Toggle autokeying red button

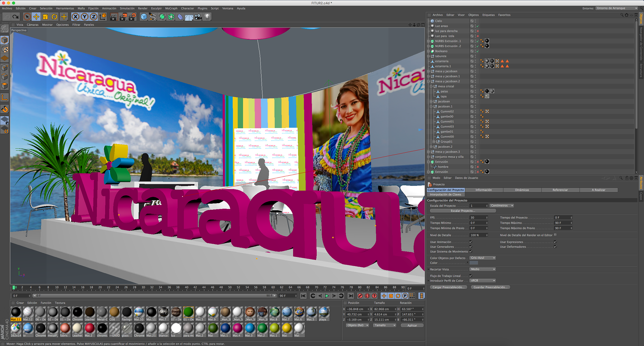click(367, 296)
